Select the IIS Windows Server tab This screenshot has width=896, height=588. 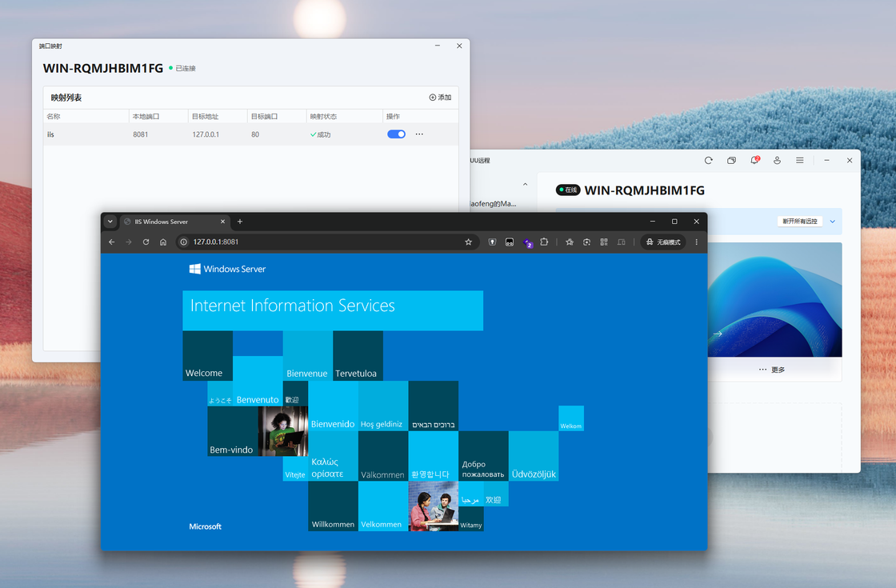[175, 222]
